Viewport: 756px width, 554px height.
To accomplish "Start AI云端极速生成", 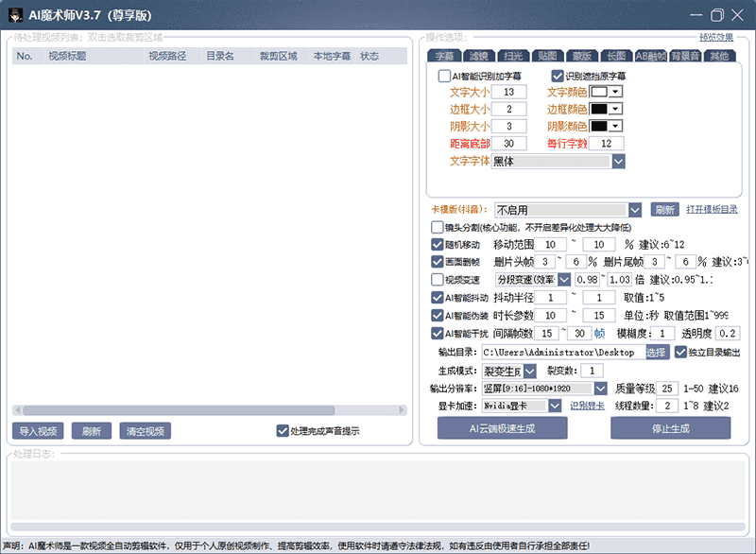I will pos(503,428).
